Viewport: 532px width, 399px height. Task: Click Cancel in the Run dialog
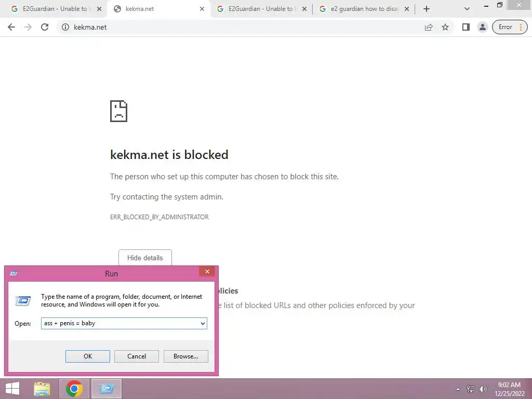pyautogui.click(x=137, y=356)
